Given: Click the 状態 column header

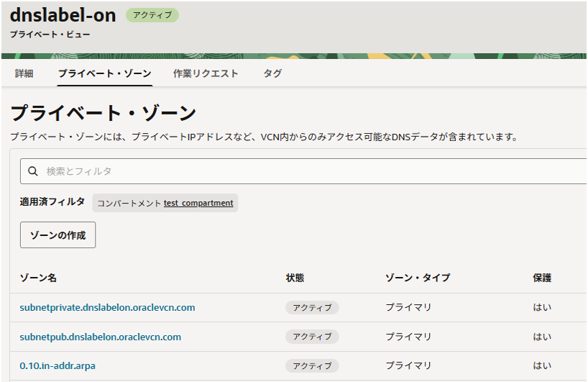Looking at the screenshot, I should (x=295, y=278).
